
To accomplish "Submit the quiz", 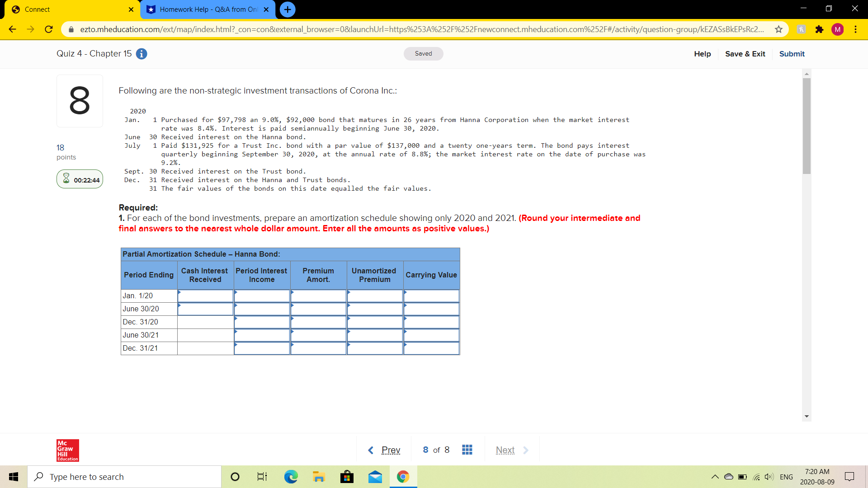I will 792,54.
